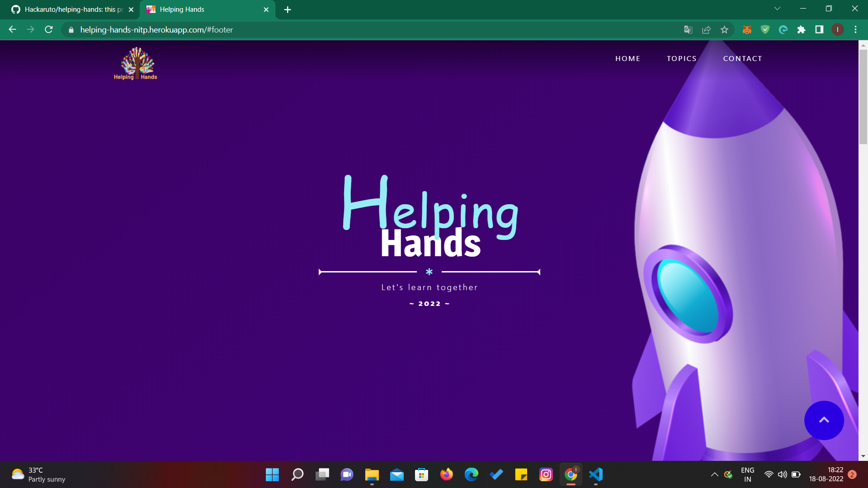This screenshot has height=488, width=868.
Task: Open the Extensions puzzle piece menu
Action: tap(801, 30)
